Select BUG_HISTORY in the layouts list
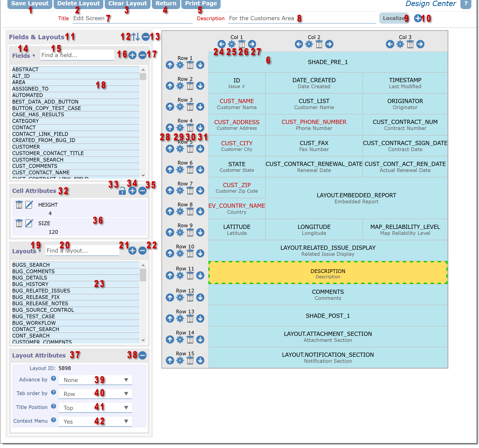 (30, 284)
